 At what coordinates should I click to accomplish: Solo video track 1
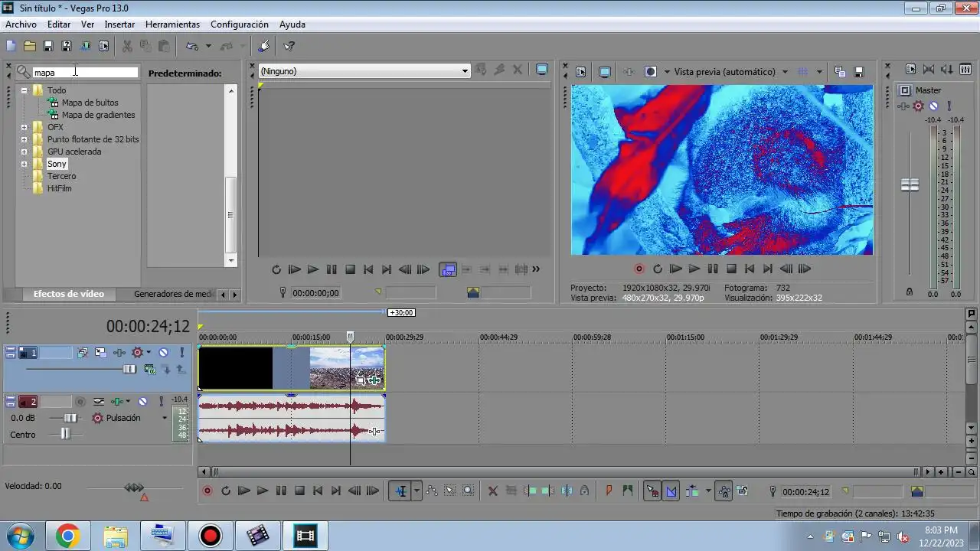pyautogui.click(x=181, y=353)
